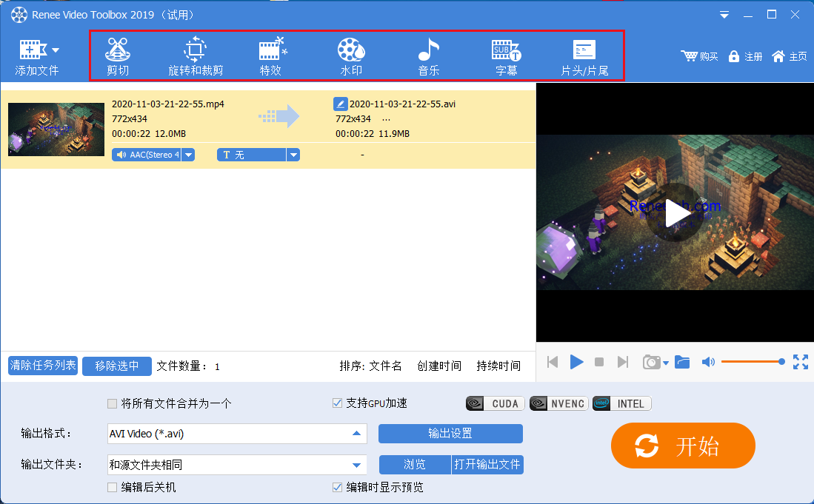
Task: Open the 特效 effects tool
Action: tap(272, 56)
